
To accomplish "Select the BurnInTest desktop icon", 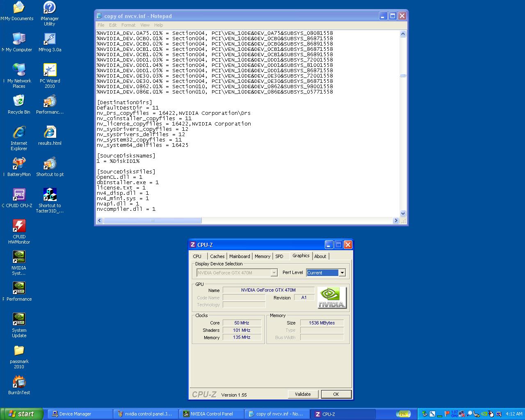I will [x=19, y=385].
